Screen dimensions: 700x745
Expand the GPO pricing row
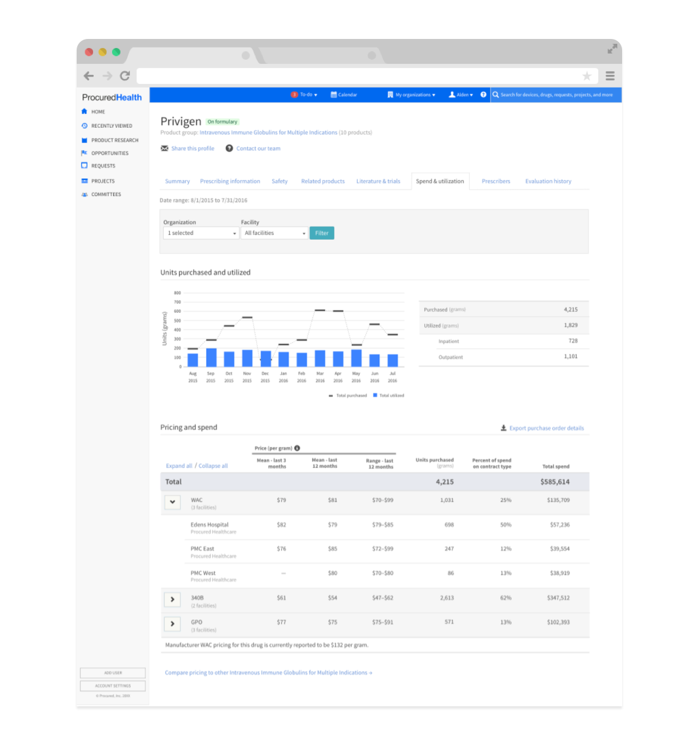[172, 624]
